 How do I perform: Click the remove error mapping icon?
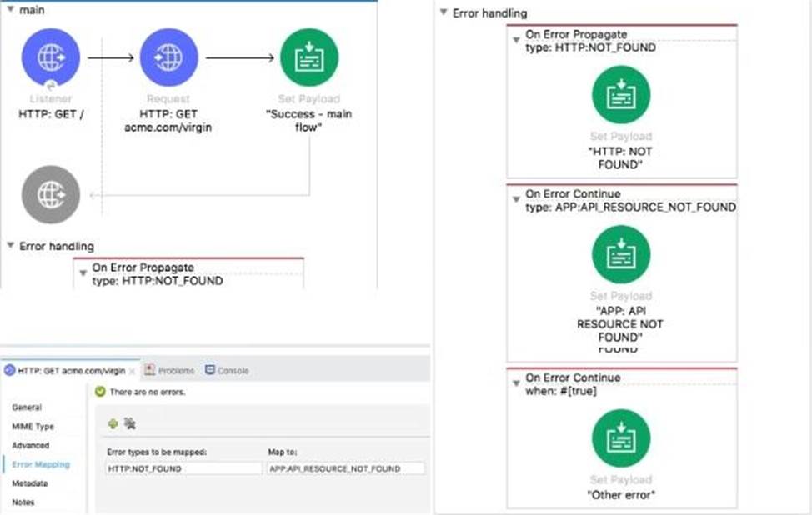click(x=129, y=424)
